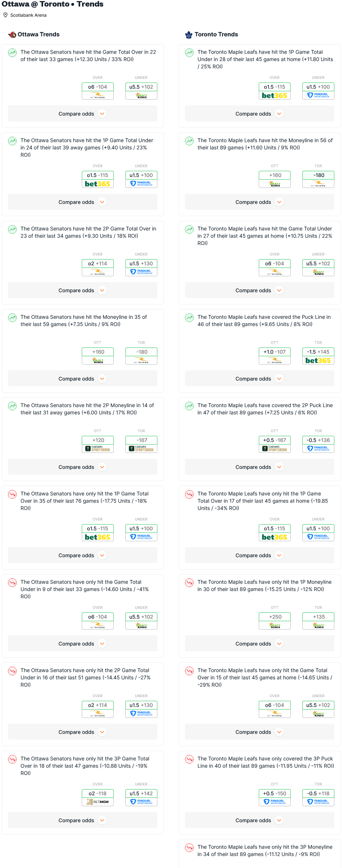This screenshot has width=342, height=868.
Task: Click FanDuel logo under u1.5 +142 odds
Action: tap(141, 802)
